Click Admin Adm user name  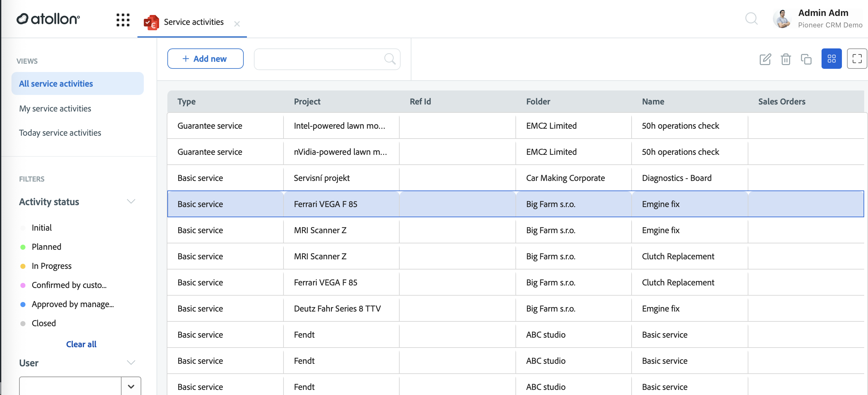tap(823, 13)
